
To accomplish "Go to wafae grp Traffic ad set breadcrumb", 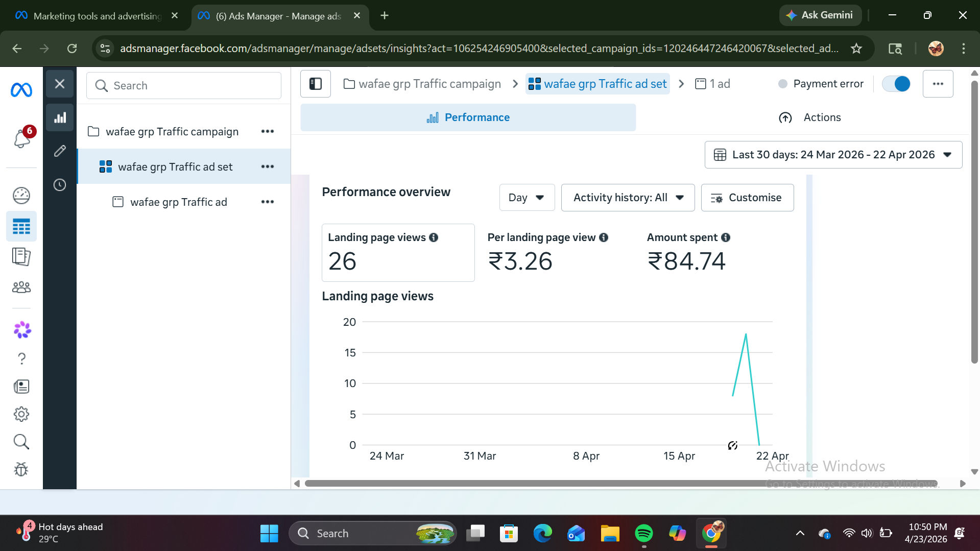I will click(597, 84).
